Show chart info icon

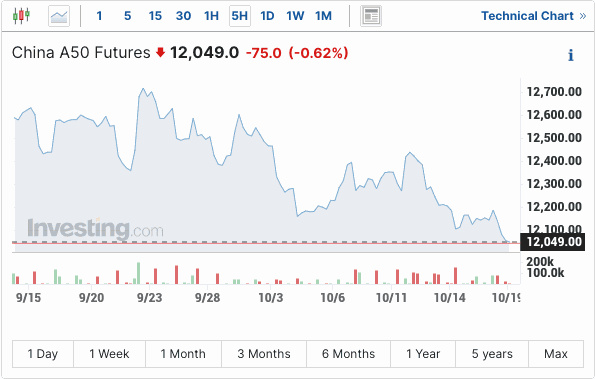571,55
